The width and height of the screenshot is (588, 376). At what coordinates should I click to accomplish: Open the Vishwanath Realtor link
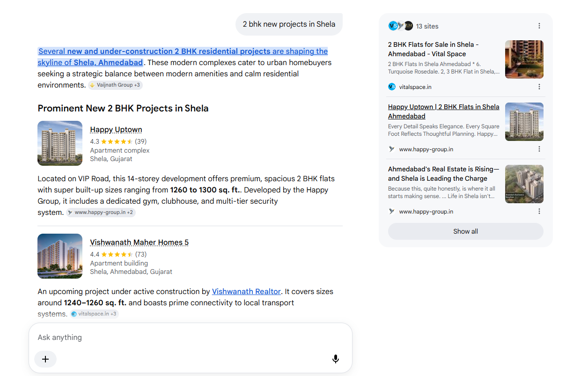coord(246,291)
